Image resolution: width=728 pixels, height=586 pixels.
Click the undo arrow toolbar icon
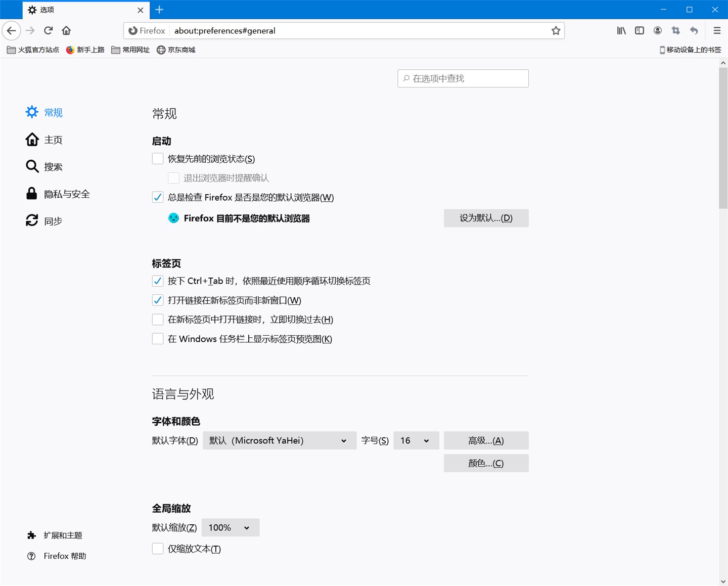point(694,31)
